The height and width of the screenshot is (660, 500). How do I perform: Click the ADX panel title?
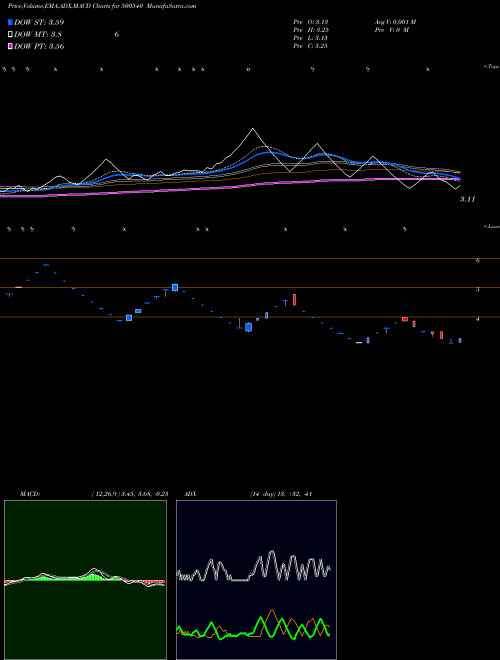(190, 494)
